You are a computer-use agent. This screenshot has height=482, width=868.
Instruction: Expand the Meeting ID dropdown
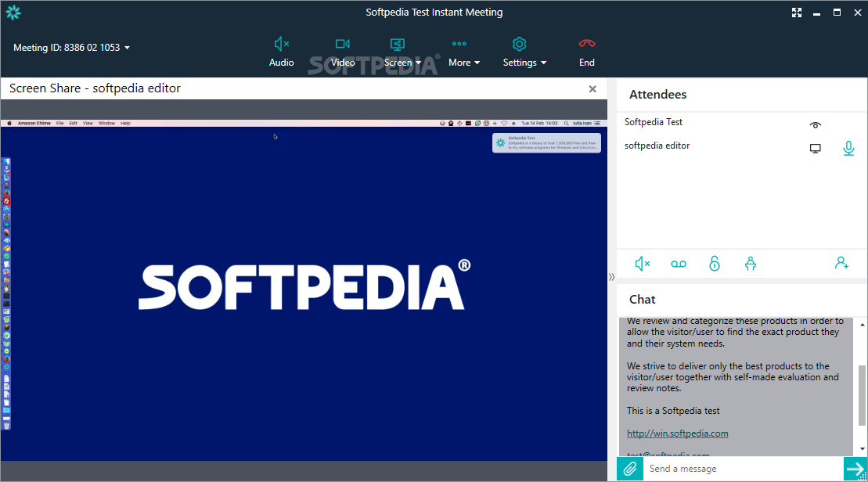point(128,49)
